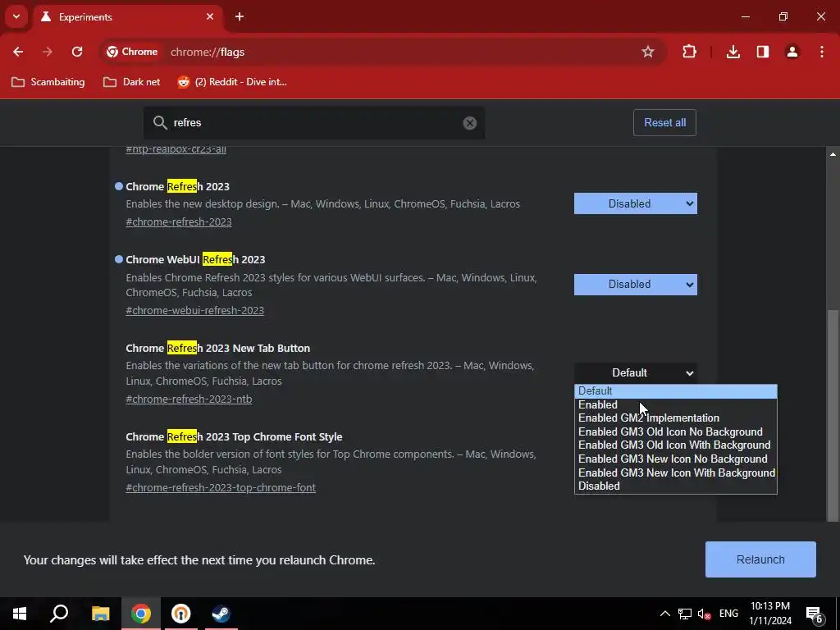Open the orange headphones taskbar app

(181, 614)
